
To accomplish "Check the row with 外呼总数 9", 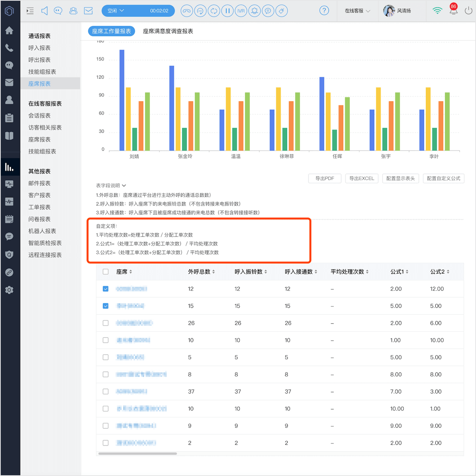I will coord(105,426).
